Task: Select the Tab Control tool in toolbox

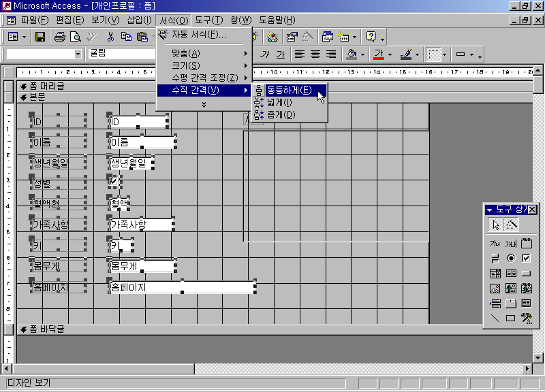Action: click(x=510, y=304)
